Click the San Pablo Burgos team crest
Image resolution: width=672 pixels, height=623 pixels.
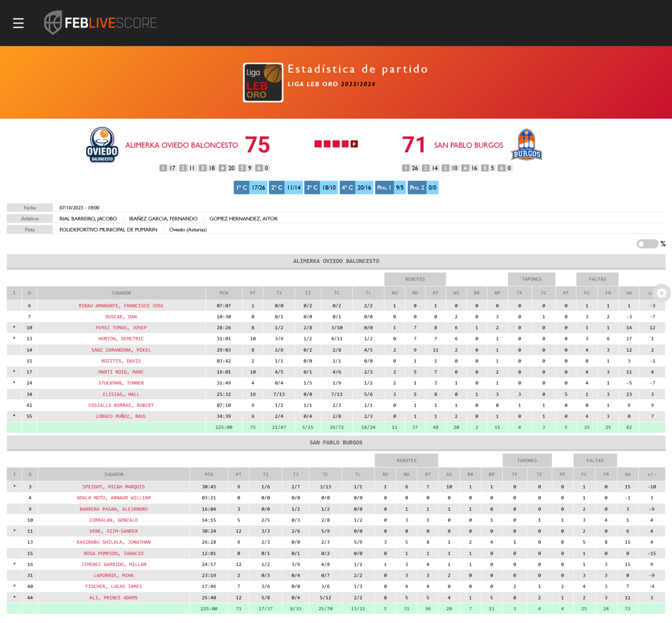coord(526,145)
